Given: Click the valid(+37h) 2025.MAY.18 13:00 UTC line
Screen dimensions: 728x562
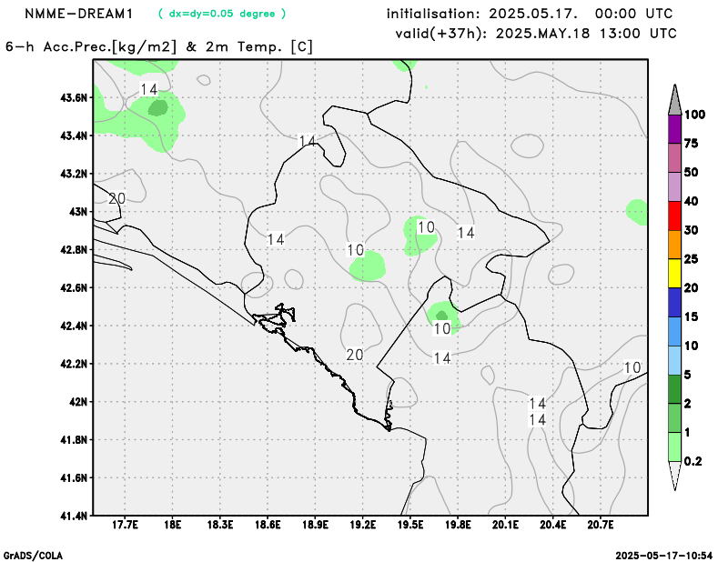Looking at the screenshot, I should pyautogui.click(x=536, y=34).
